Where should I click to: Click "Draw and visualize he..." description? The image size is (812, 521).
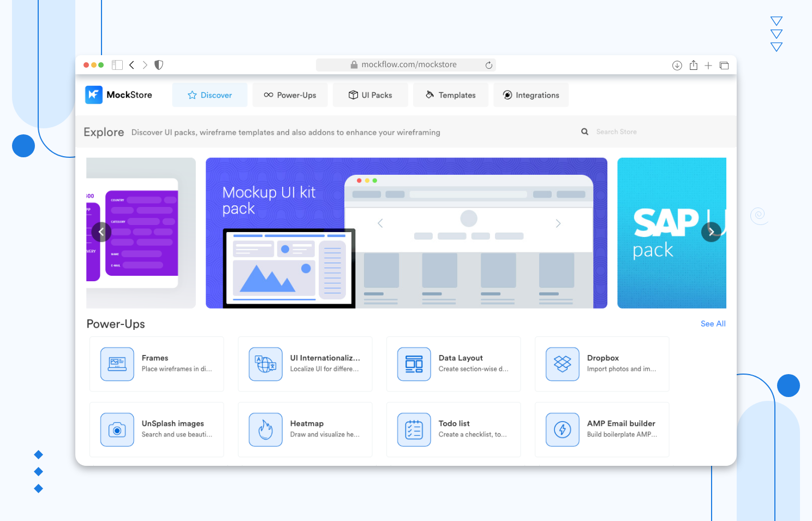[325, 435]
